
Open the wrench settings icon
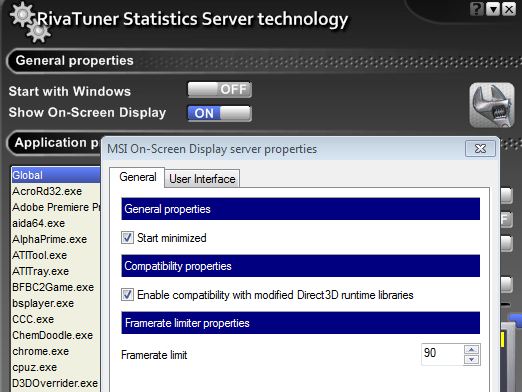[x=492, y=105]
